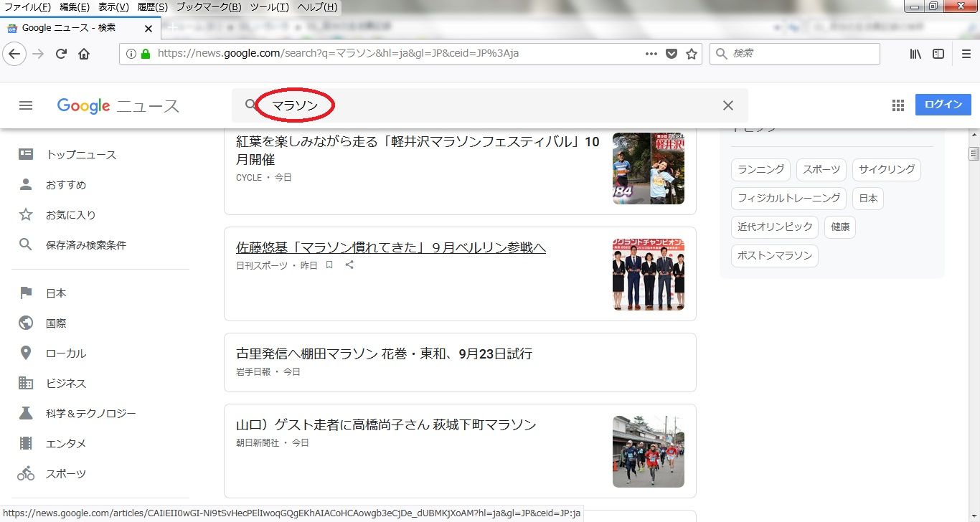Close the Google ニュース browser tab
This screenshot has height=522, width=980.
point(149,29)
